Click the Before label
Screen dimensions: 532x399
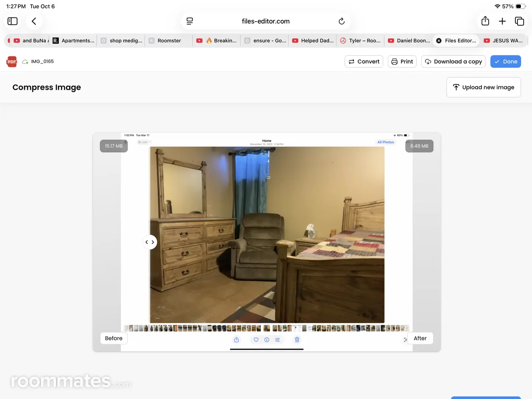coord(114,338)
